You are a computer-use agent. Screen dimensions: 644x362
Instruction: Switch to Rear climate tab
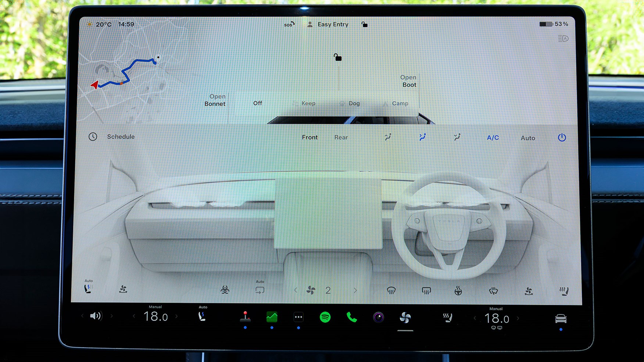(x=341, y=137)
